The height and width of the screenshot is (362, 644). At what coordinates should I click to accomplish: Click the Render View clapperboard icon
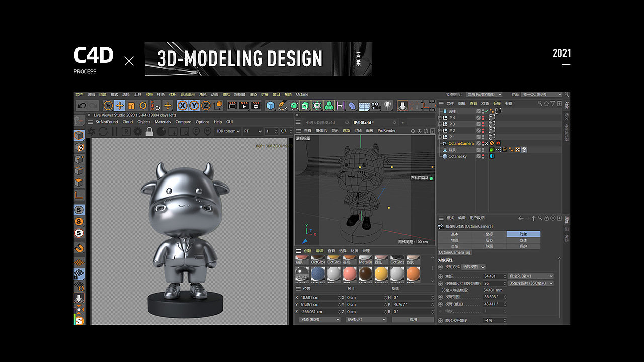pyautogui.click(x=232, y=106)
